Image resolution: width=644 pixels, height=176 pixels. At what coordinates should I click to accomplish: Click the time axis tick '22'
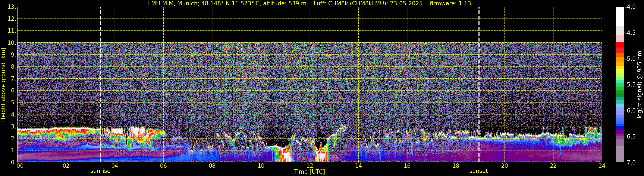coord(553,166)
